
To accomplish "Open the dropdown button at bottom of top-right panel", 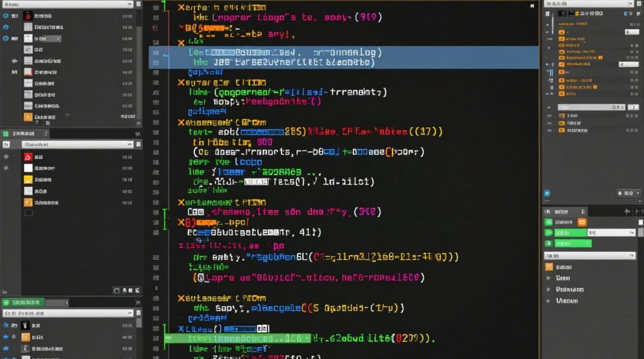I will point(629,193).
